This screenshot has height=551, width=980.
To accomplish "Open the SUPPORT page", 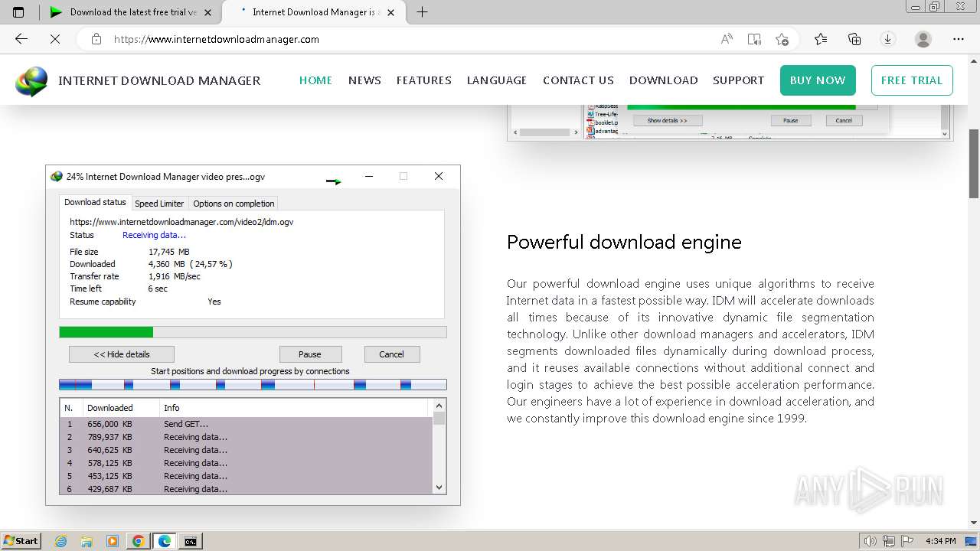I will 738,80.
